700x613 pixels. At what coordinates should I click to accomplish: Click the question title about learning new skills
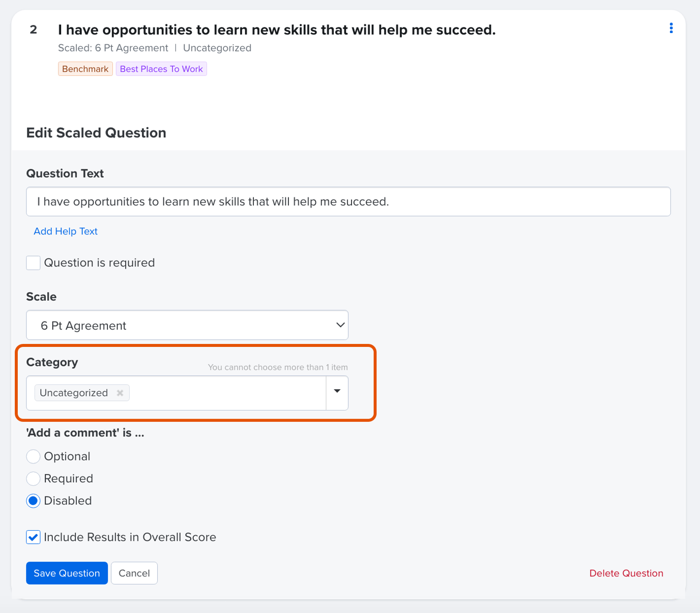point(276,30)
